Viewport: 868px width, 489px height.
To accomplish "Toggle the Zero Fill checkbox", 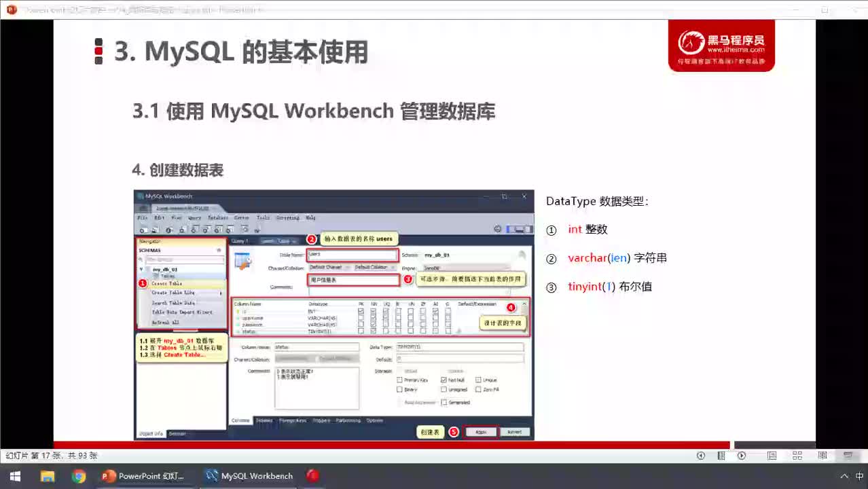I will [478, 389].
